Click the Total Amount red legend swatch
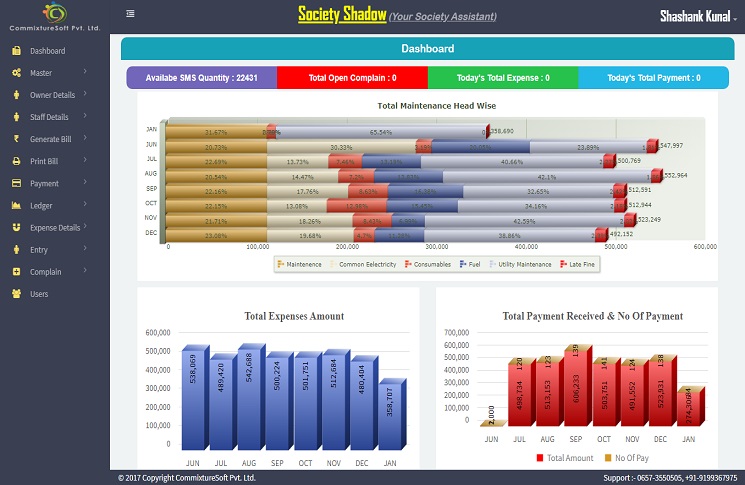 click(x=540, y=458)
